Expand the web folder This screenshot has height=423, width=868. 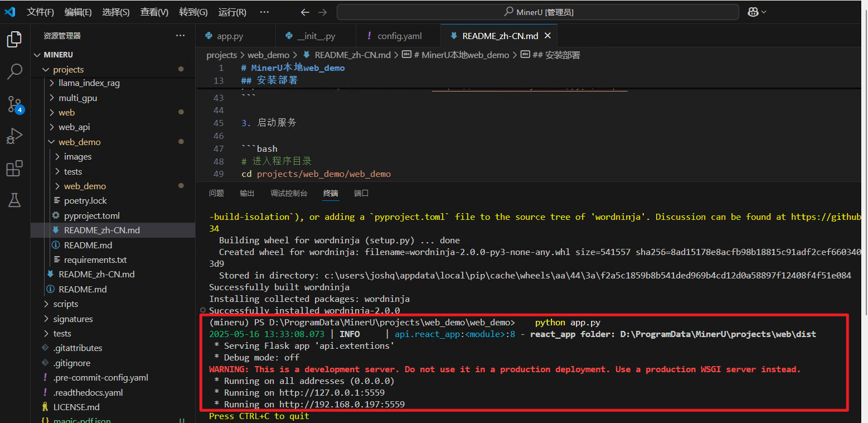tap(113, 112)
